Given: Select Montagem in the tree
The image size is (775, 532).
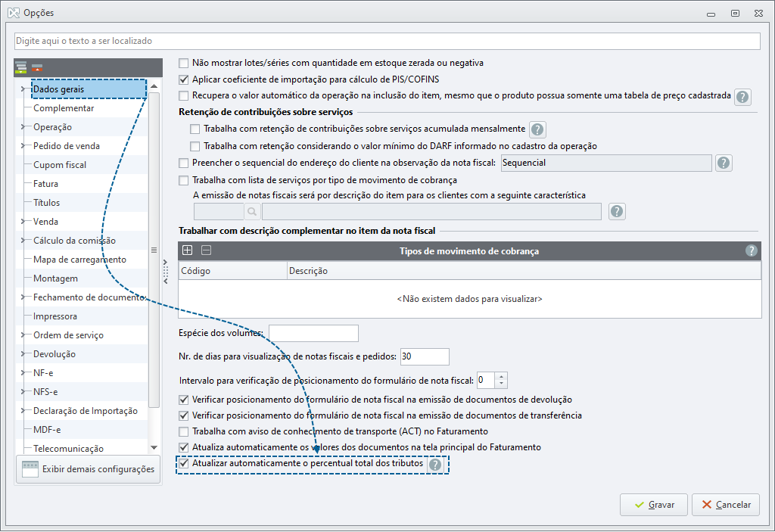Looking at the screenshot, I should [x=55, y=278].
